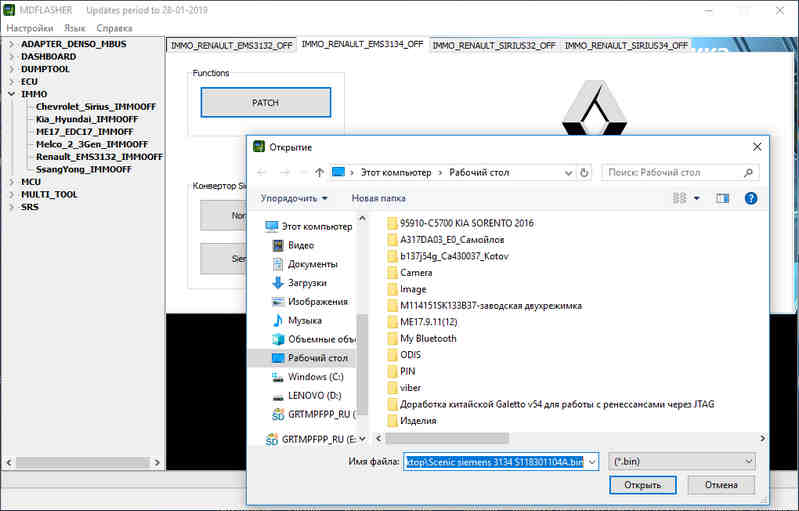Open the file name history dropdown arrow
The width and height of the screenshot is (799, 511).
coord(592,462)
